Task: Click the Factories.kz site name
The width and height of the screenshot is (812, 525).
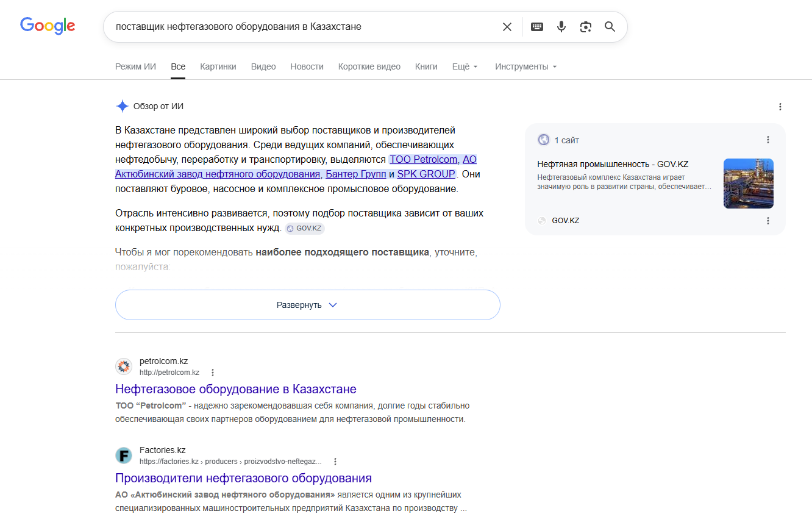Action: pos(163,450)
